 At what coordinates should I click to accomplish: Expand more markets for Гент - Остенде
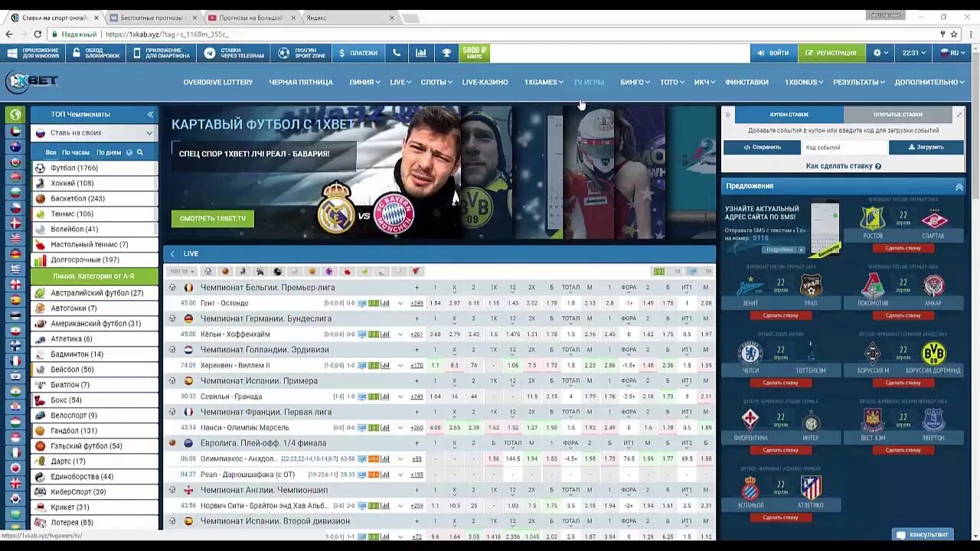click(400, 303)
